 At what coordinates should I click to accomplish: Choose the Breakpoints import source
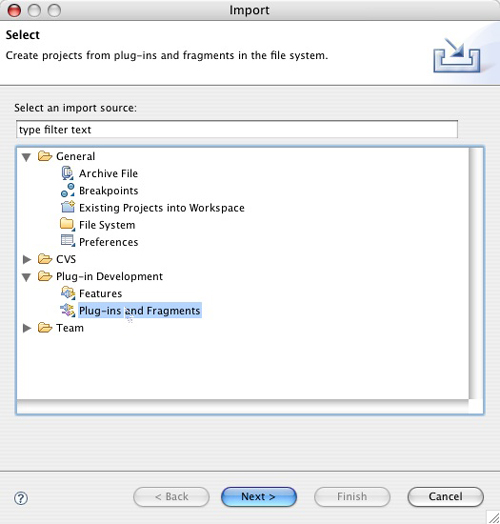109,190
